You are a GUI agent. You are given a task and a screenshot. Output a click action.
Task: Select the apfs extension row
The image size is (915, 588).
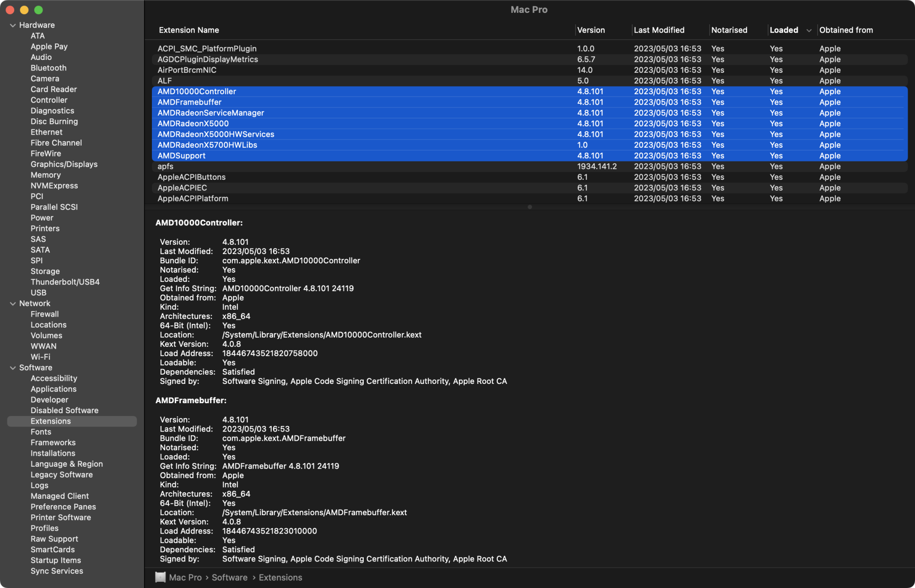click(529, 167)
